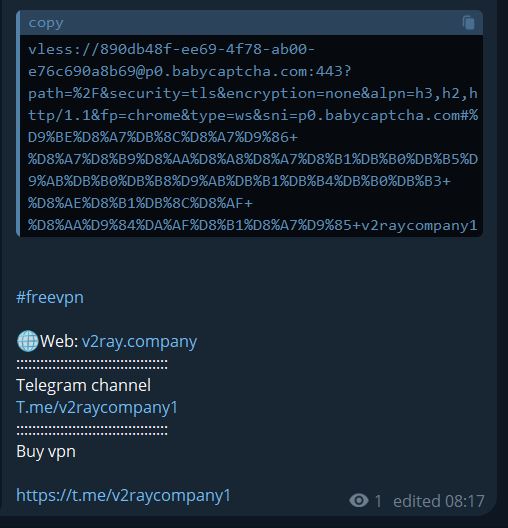Open the #freevpn hashtag
Image resolution: width=508 pixels, height=528 pixels.
[50, 297]
